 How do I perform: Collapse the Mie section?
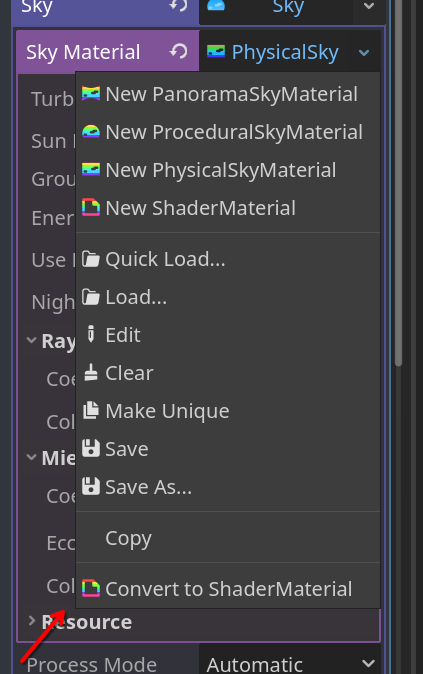[x=31, y=457]
